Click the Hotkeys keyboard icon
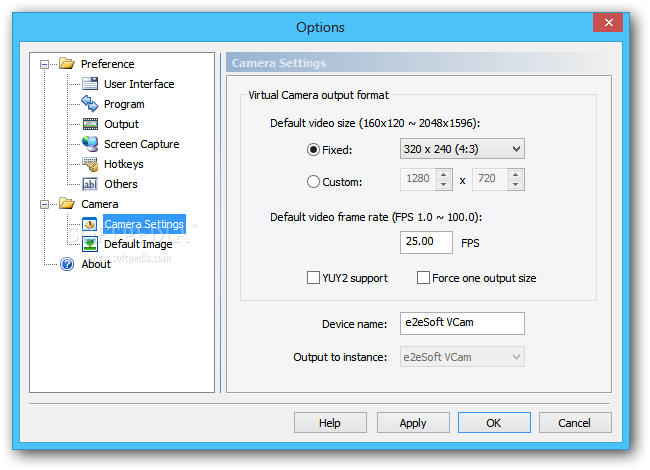Image resolution: width=650 pixels, height=470 pixels. tap(90, 164)
